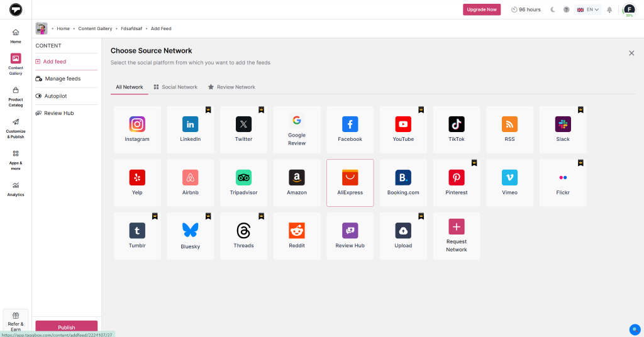Image resolution: width=644 pixels, height=337 pixels.
Task: Open Review Hub in Content sidebar
Action: [67, 113]
